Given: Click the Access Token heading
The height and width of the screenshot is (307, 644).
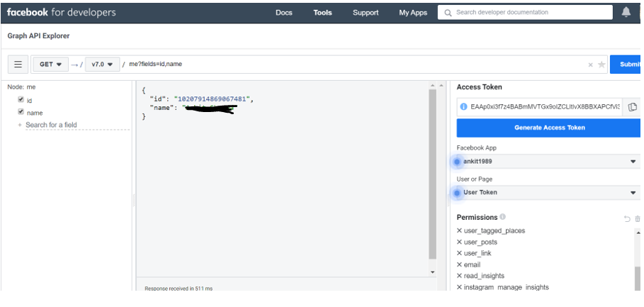Looking at the screenshot, I should [x=480, y=86].
